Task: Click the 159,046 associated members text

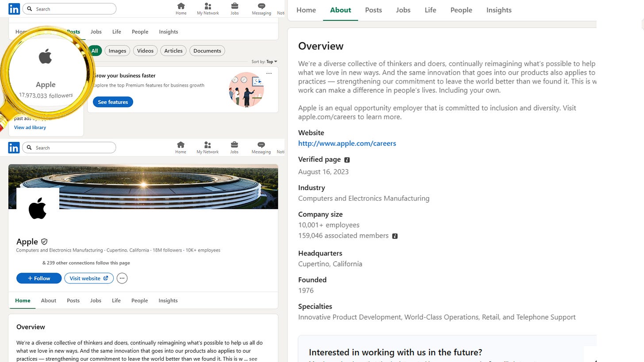Action: [343, 236]
